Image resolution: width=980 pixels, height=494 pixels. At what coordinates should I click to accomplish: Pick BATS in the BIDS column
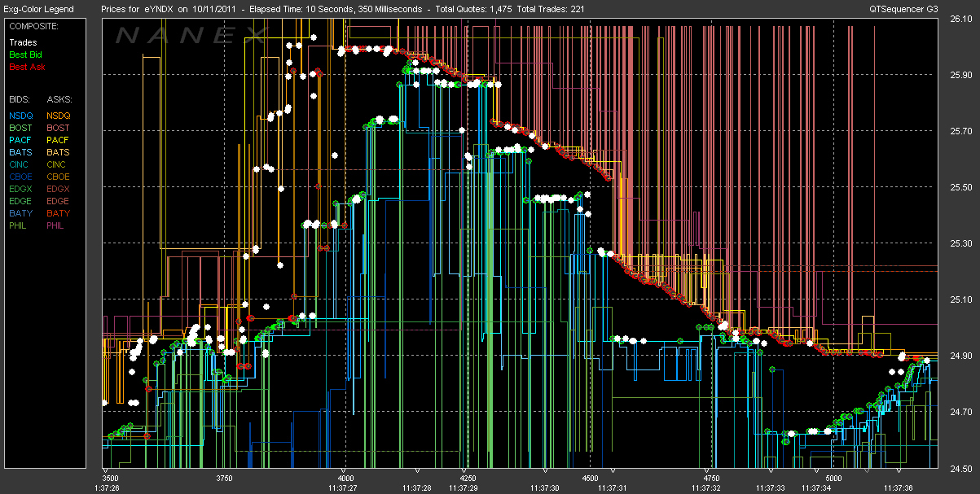(20, 152)
